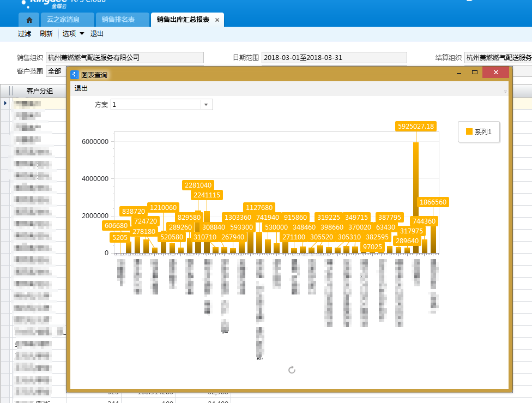
Task: Minimize the 图表查询 dialog window
Action: (x=459, y=73)
